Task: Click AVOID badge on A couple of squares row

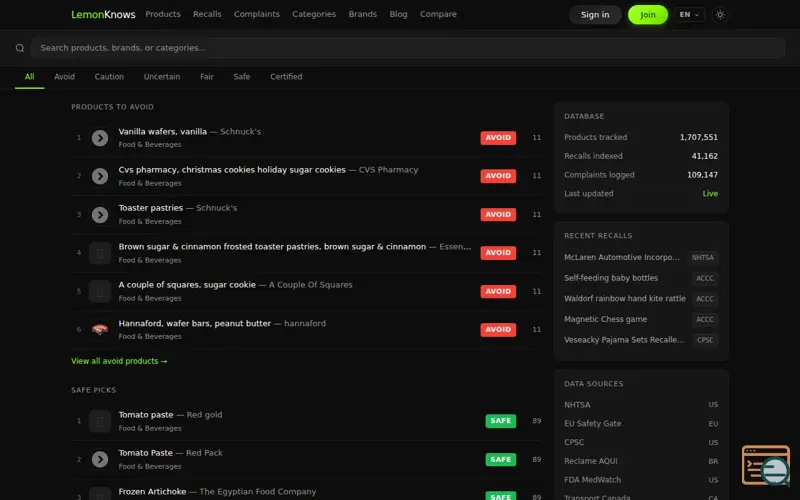Action: pyautogui.click(x=498, y=291)
